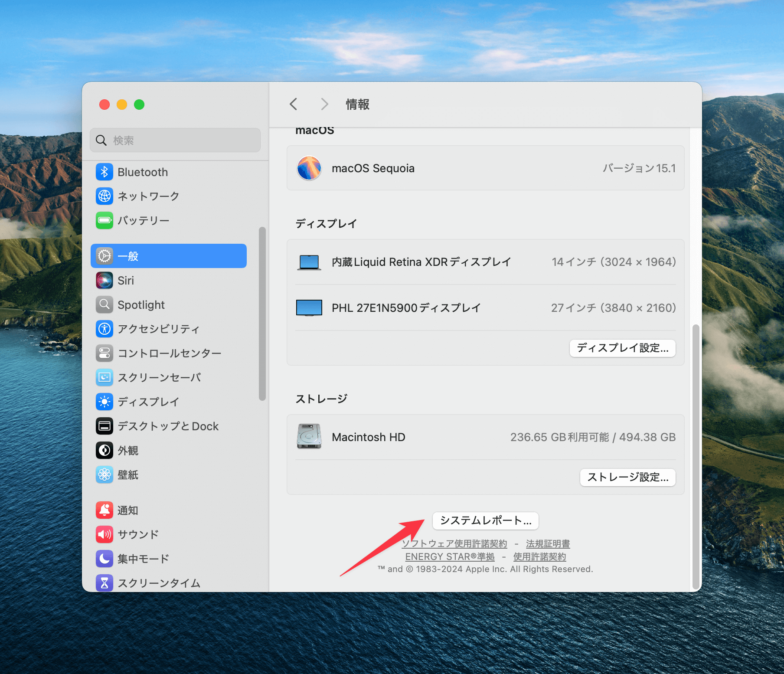Select the スクリーンセーバ icon
The image size is (784, 674).
(x=104, y=377)
